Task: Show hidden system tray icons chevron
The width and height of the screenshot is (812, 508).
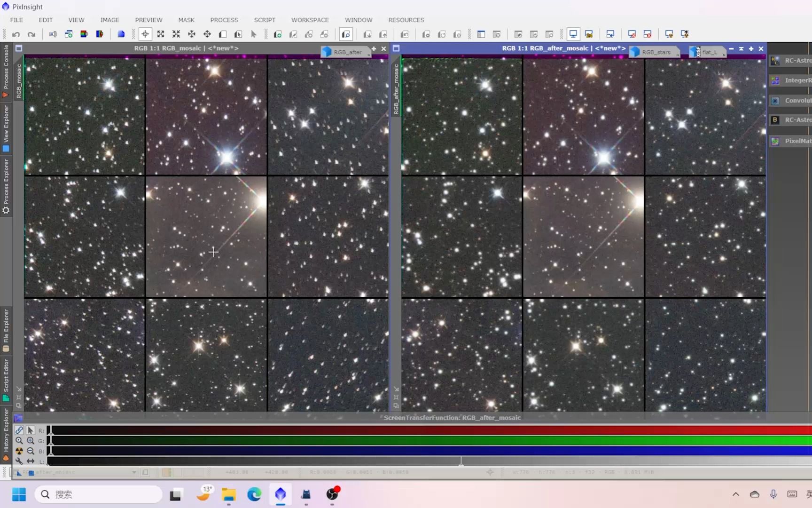Action: click(736, 494)
